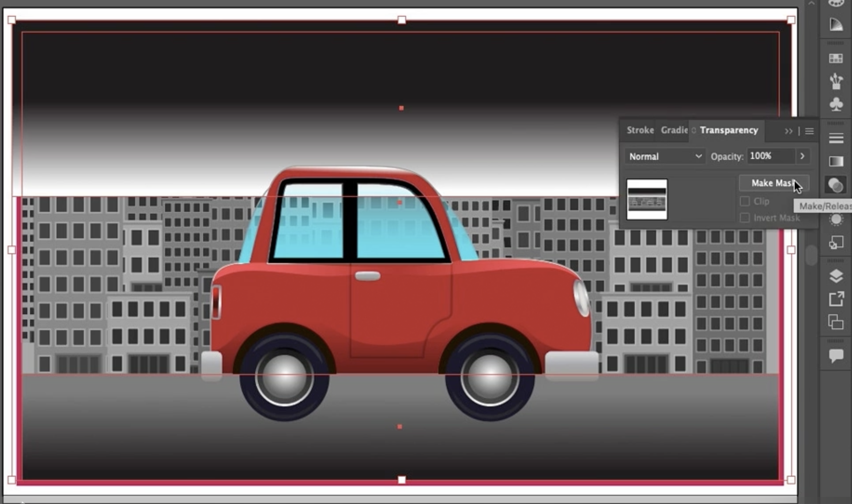Open the Artboards panel icon

(836, 322)
